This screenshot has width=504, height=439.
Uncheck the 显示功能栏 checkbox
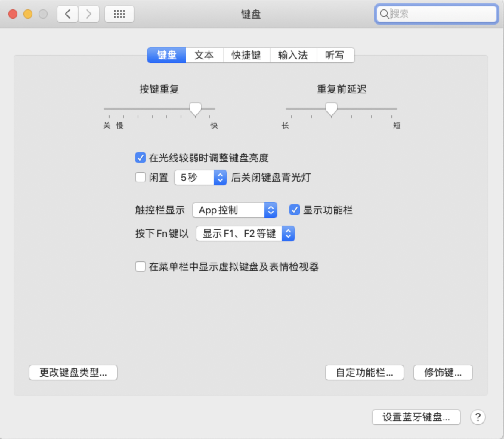pyautogui.click(x=295, y=210)
